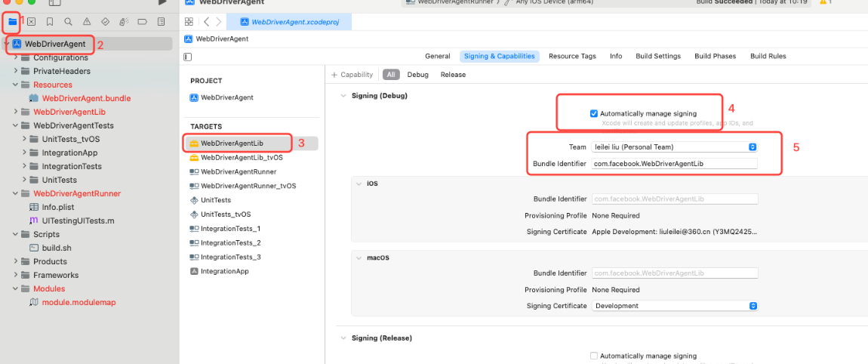
Task: Click the Bundle Identifier field under Team
Action: (x=674, y=163)
